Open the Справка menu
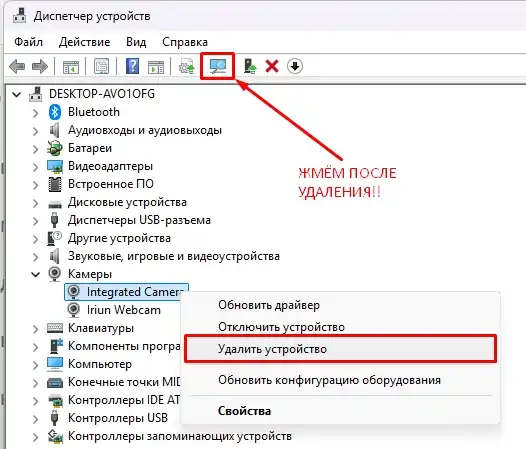This screenshot has width=526, height=449. pos(185,42)
